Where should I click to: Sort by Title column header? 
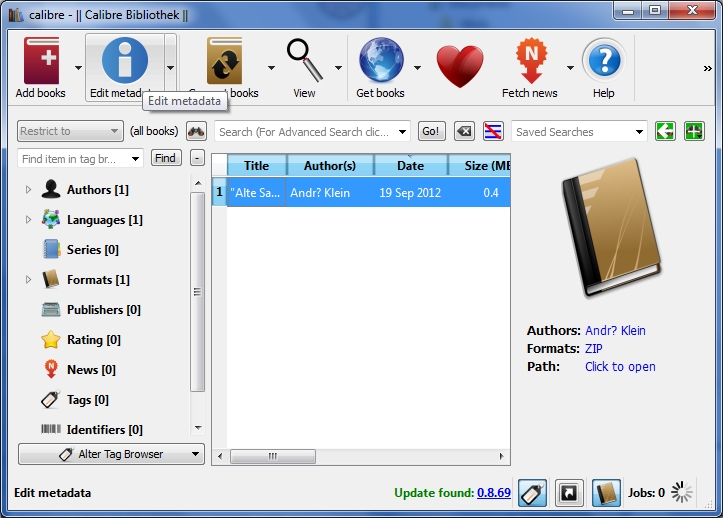point(256,166)
